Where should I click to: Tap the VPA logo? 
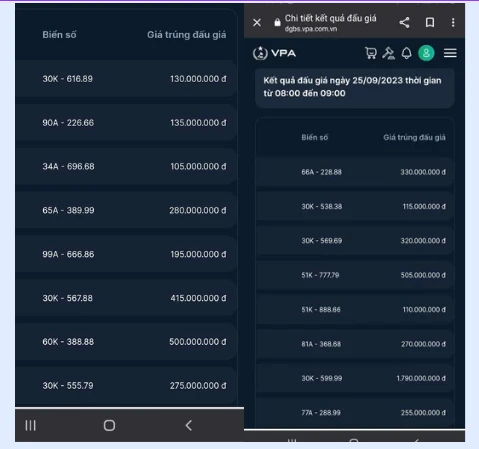coord(274,53)
